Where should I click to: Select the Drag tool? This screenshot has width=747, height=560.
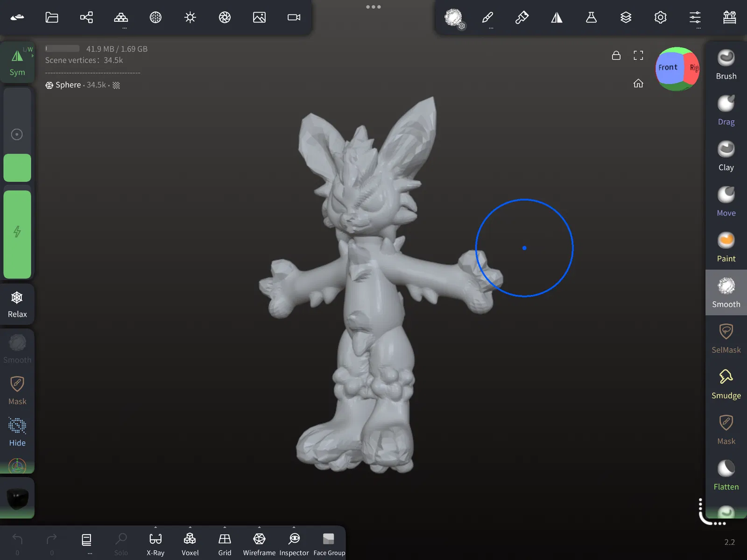click(x=726, y=110)
